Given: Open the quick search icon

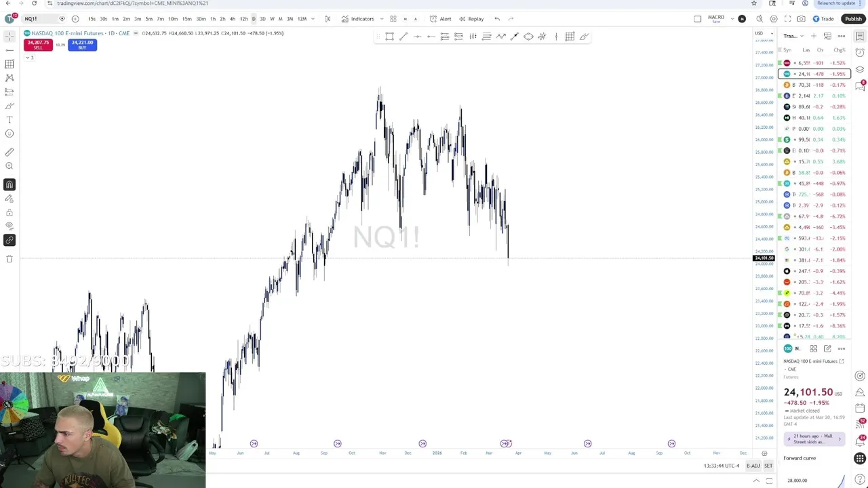Looking at the screenshot, I should point(759,19).
